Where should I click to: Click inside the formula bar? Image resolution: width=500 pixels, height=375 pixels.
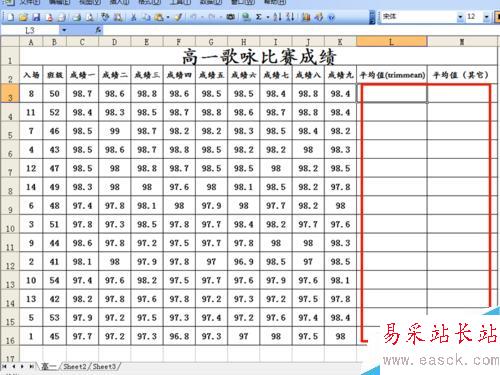point(300,30)
